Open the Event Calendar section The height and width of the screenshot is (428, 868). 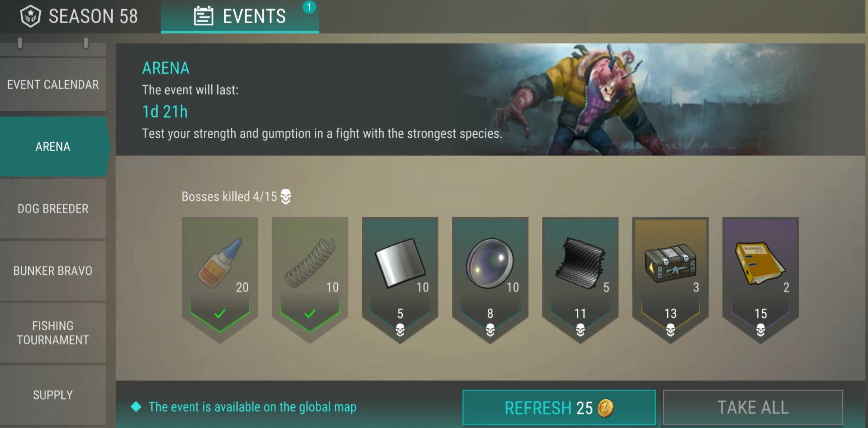(x=53, y=84)
